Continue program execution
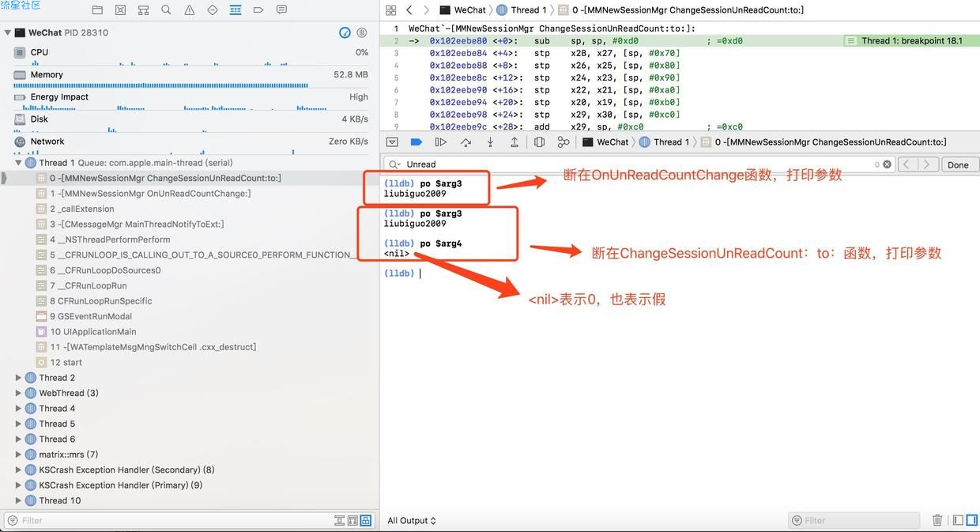Screen dimensions: 980x532 pos(441,142)
